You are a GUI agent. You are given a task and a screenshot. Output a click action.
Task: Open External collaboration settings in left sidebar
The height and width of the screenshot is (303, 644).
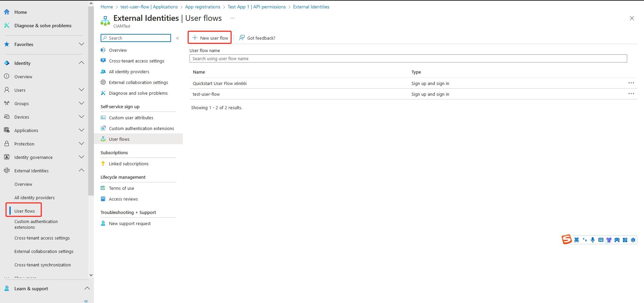[44, 251]
